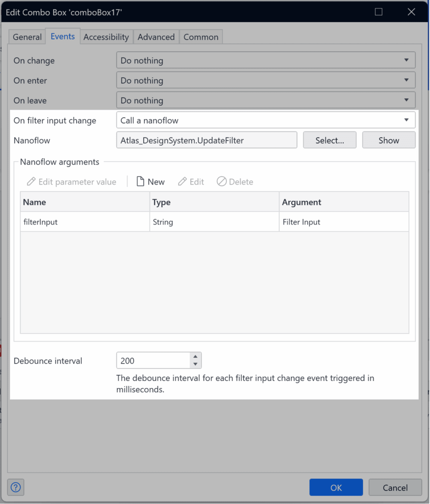Open the Advanced tab
430x504 pixels.
tap(156, 37)
